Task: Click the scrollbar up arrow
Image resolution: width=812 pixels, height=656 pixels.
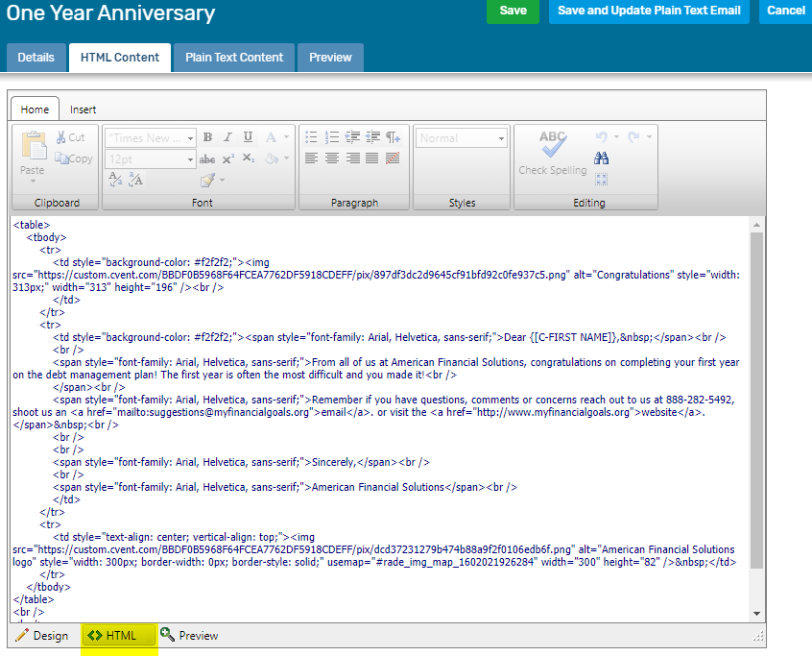Action: tap(756, 225)
